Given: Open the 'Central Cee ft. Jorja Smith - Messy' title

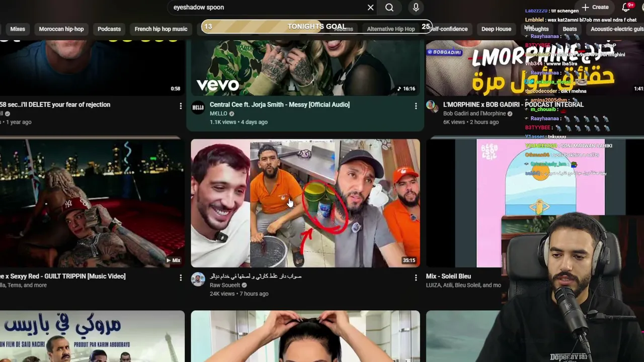Looking at the screenshot, I should tap(280, 105).
